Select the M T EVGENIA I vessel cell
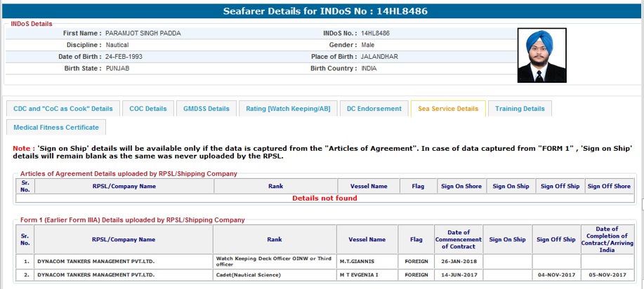This screenshot has height=289, width=644. coord(367,275)
